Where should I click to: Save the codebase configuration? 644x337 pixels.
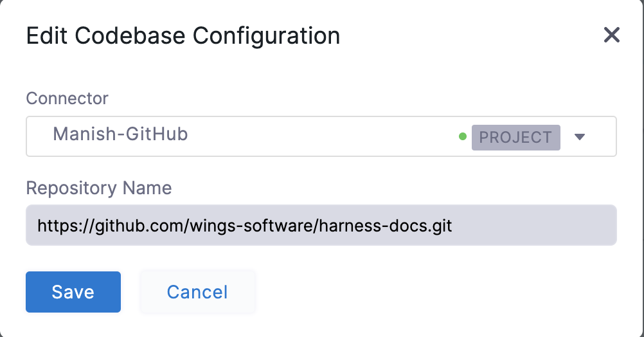tap(73, 292)
